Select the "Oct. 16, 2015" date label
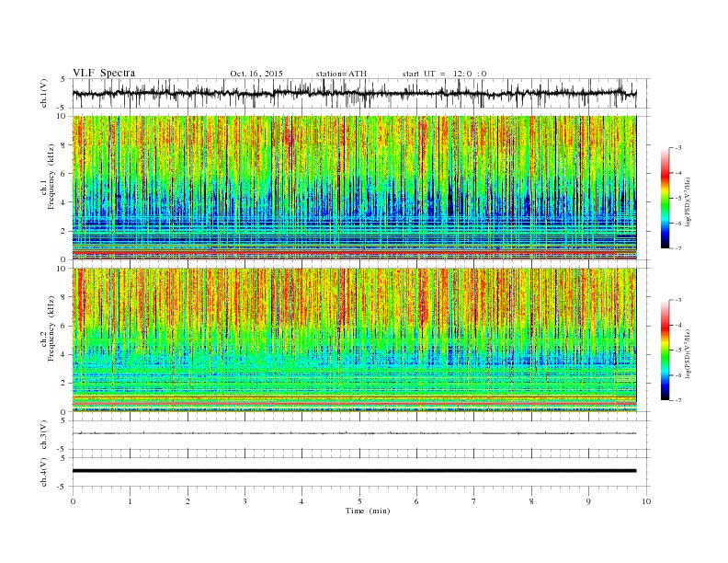The height and width of the screenshot is (563, 728). point(256,74)
